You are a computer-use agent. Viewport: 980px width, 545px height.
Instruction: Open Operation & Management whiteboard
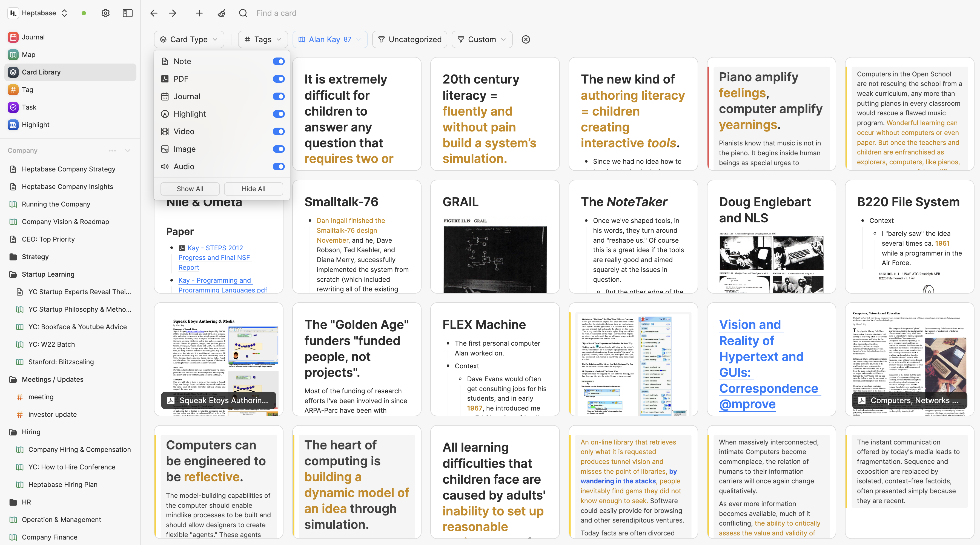pos(70,520)
